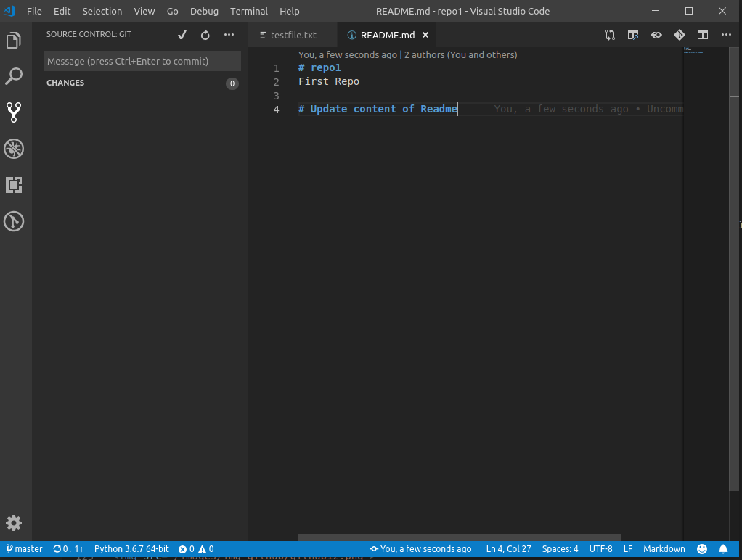The height and width of the screenshot is (560, 742).
Task: Click the '# repo1' heading on line 1
Action: coord(319,67)
